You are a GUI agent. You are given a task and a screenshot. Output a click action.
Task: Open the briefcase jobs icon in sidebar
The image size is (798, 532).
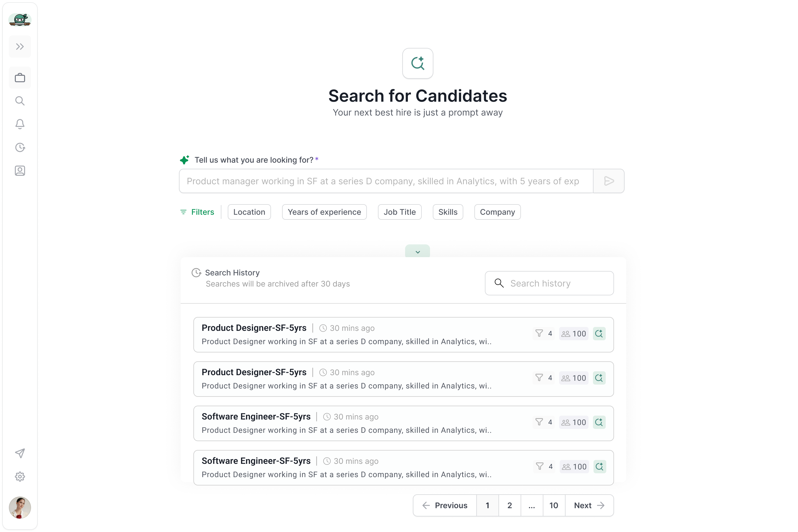pos(20,78)
